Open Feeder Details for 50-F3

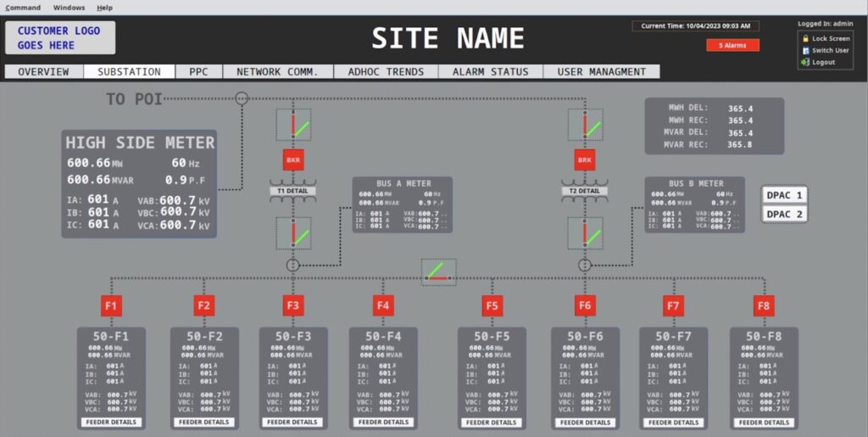[292, 422]
